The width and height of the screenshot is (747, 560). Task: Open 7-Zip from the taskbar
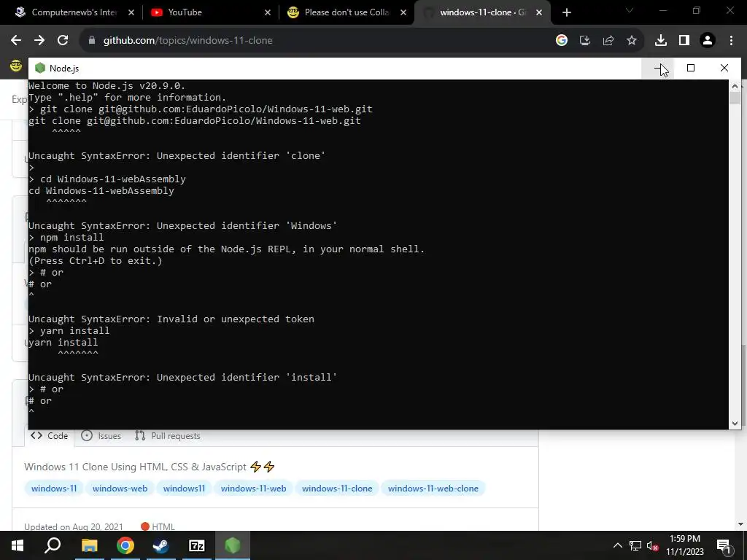(x=197, y=545)
